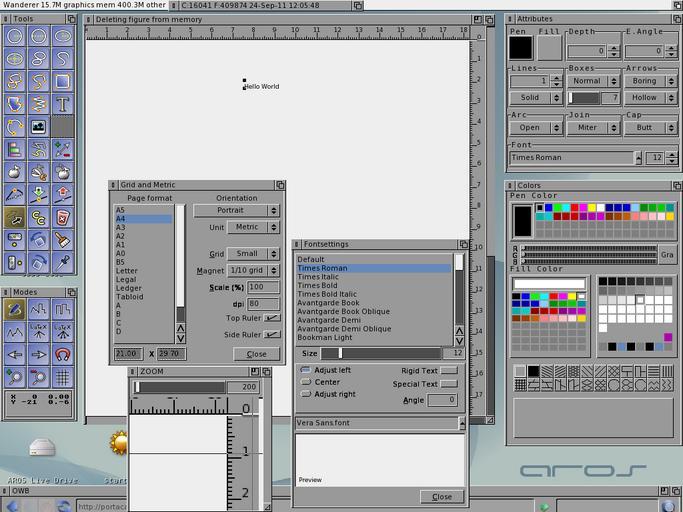Toggle the Top Ruler checkbox
This screenshot has width=683, height=512.
coord(271,318)
